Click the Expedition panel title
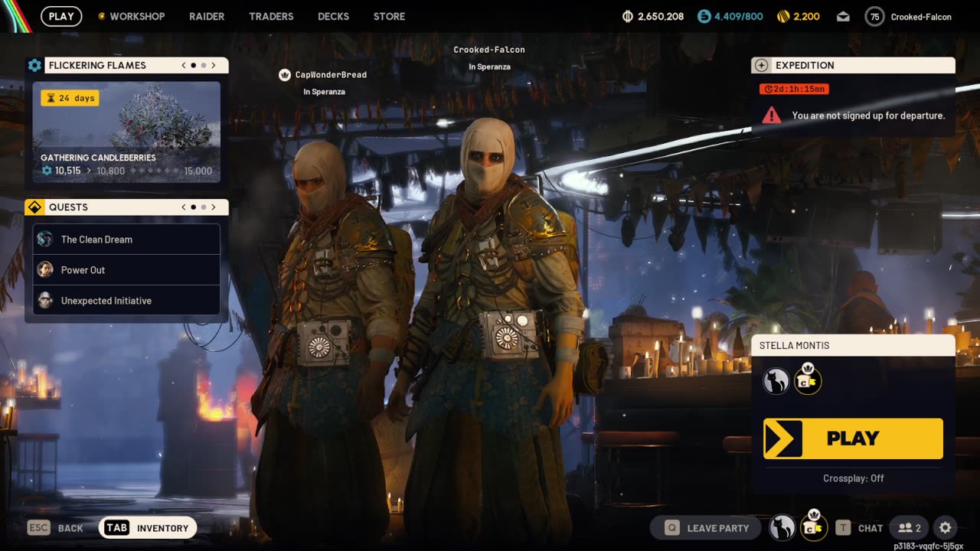980x551 pixels. point(805,65)
